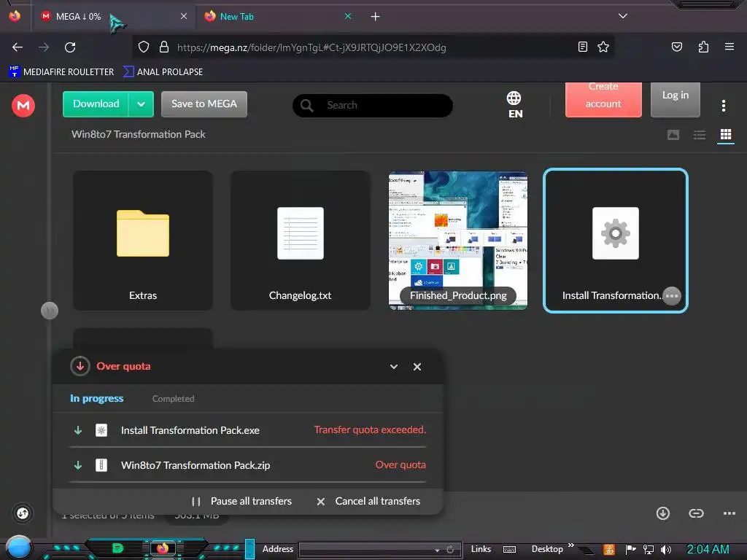The image size is (747, 560).
Task: Click the MEGA logo in the sidebar
Action: coord(23,105)
